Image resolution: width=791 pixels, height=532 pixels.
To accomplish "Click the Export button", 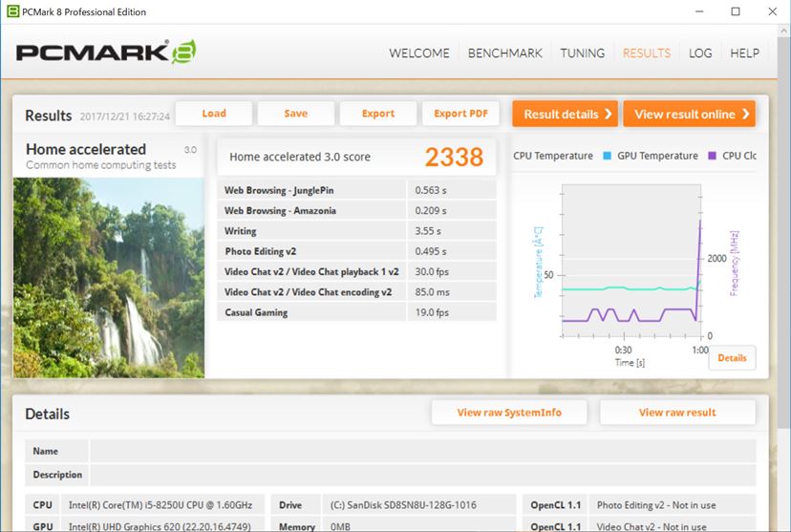I will (x=378, y=114).
